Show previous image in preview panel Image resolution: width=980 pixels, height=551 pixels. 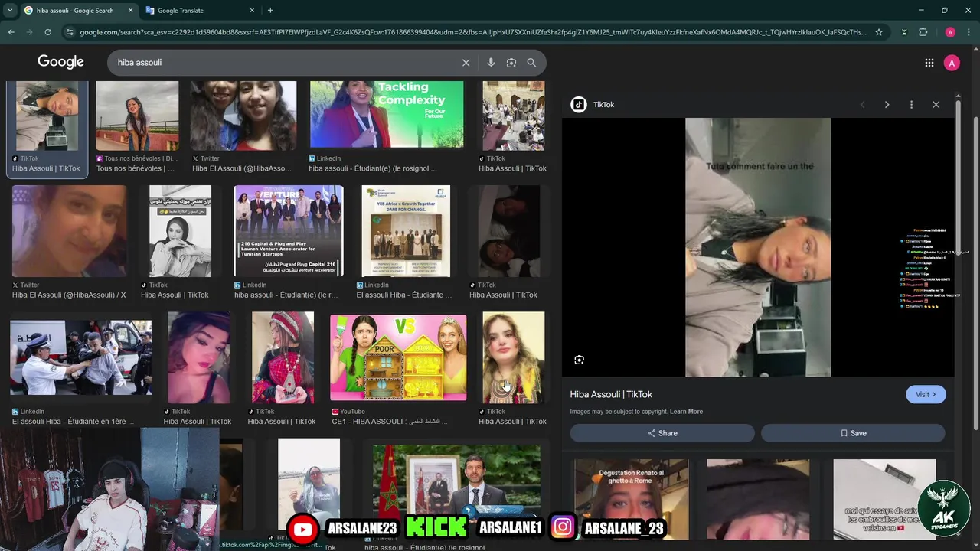[x=862, y=105]
